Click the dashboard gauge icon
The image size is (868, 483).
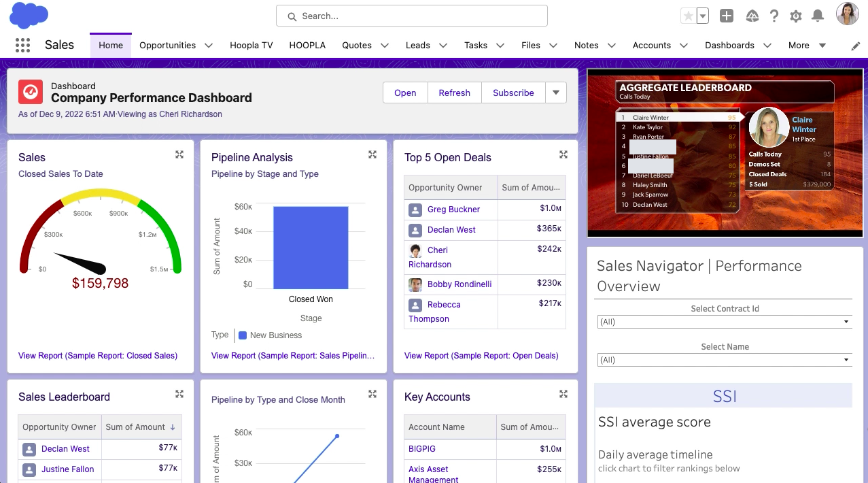31,92
